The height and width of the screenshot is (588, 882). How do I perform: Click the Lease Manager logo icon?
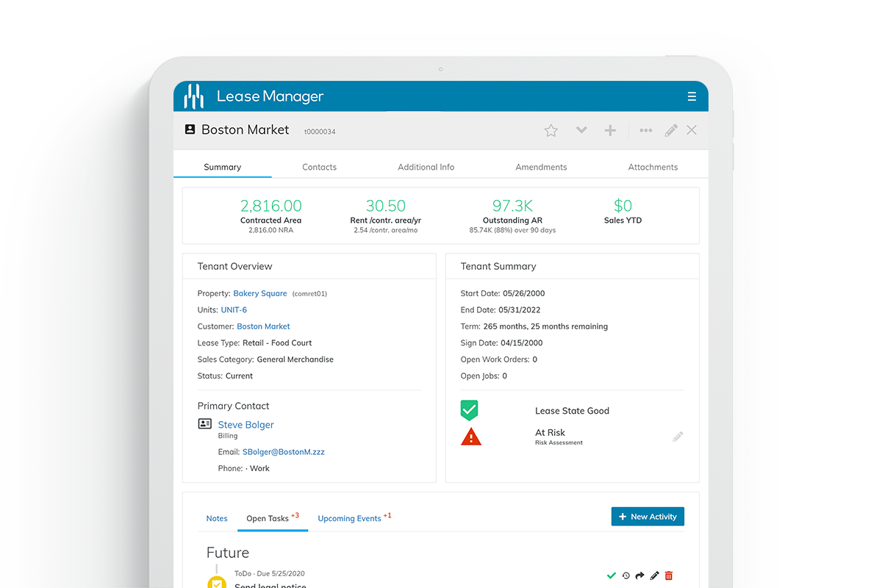(193, 96)
